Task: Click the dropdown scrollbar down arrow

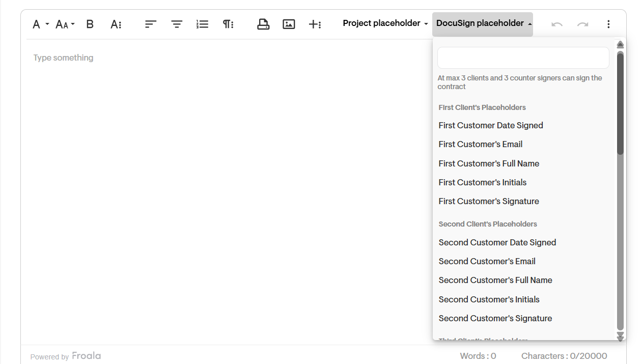Action: (x=620, y=337)
